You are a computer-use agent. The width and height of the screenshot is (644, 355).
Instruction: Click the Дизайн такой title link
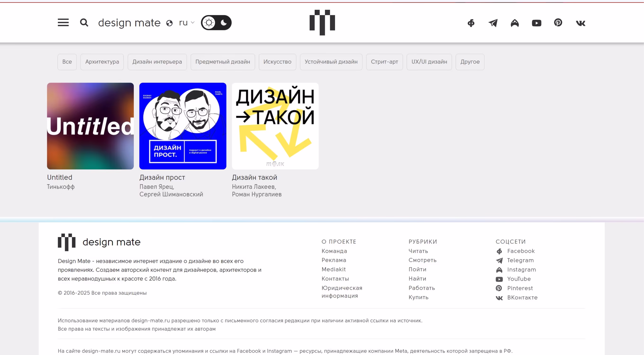click(x=254, y=177)
